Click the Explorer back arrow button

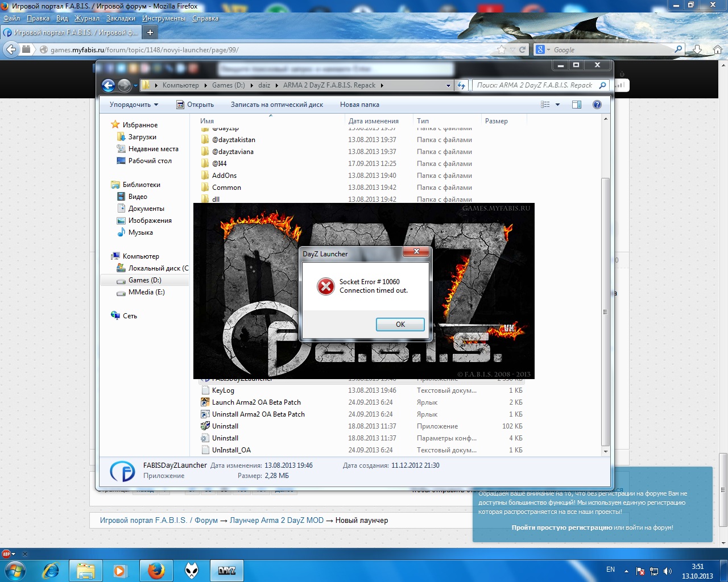point(108,85)
